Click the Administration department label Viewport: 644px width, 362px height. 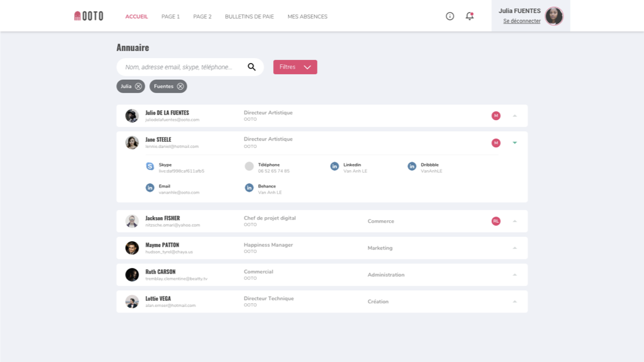click(386, 275)
